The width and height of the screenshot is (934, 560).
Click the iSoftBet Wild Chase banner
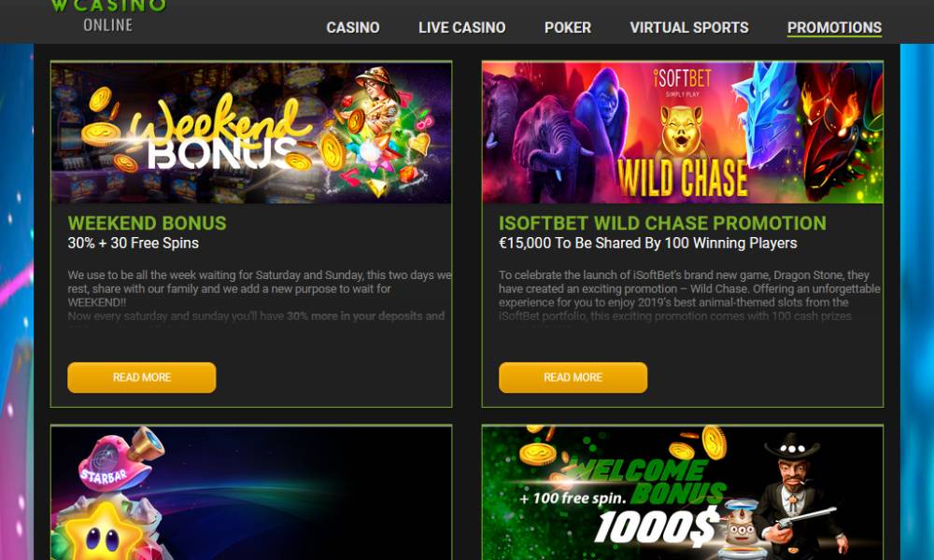[683, 133]
